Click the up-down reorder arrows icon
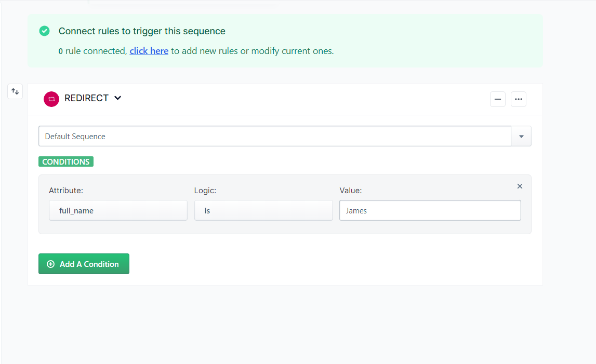 click(15, 91)
